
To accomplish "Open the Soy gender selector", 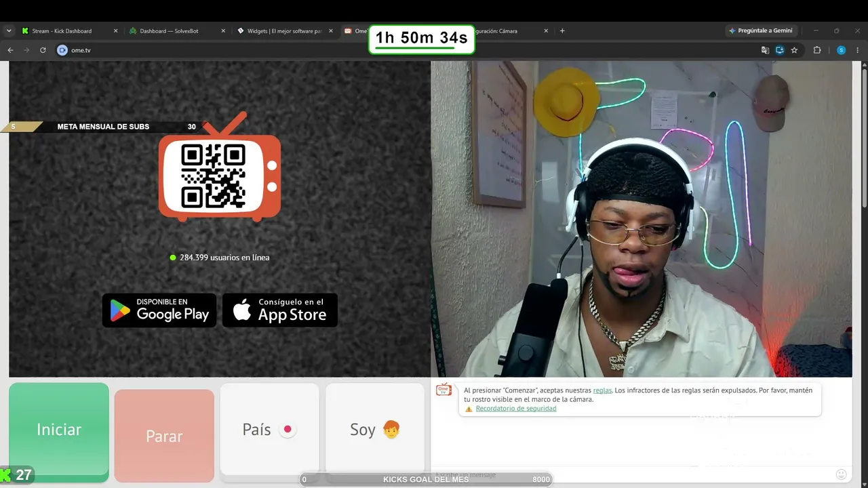I will (375, 430).
